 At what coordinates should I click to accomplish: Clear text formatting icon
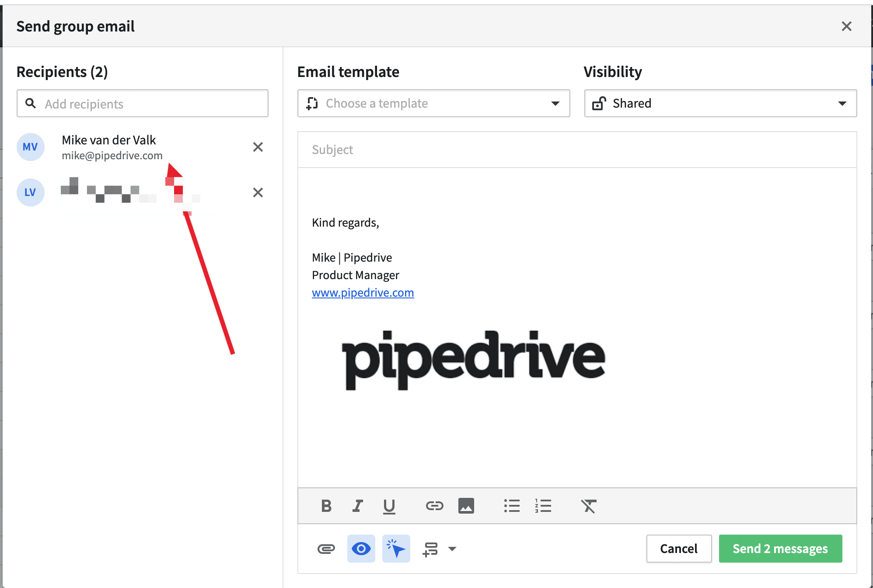(588, 506)
